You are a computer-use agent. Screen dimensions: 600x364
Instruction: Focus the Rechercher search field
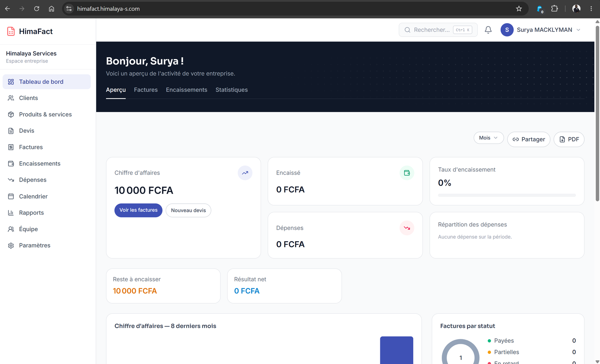click(438, 30)
